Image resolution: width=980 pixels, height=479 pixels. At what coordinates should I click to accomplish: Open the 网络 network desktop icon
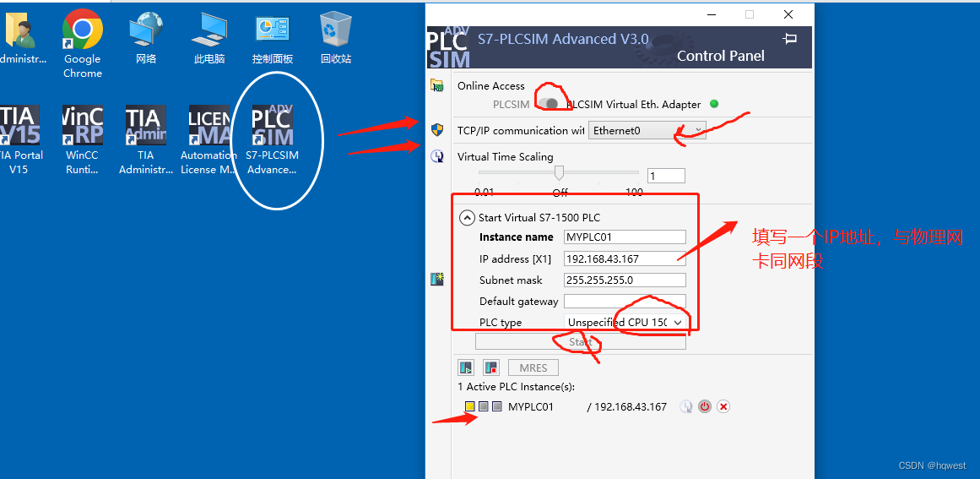pyautogui.click(x=146, y=37)
